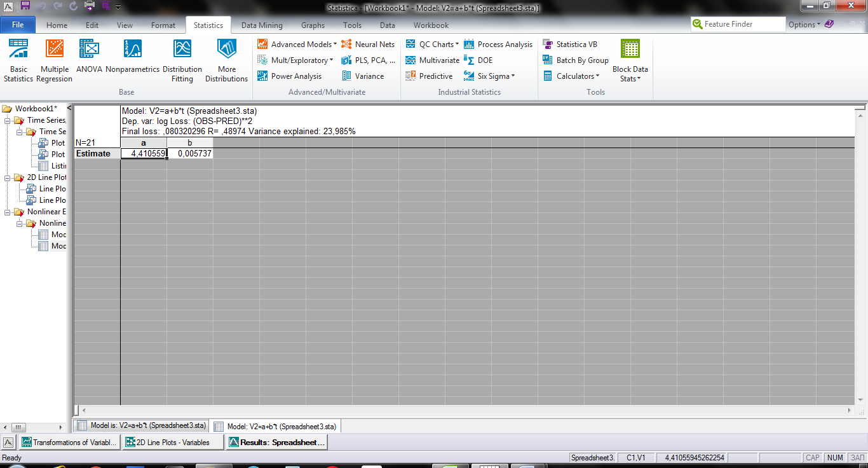This screenshot has height=468, width=868.
Task: Click into the Feature Finder search box
Action: 738,24
